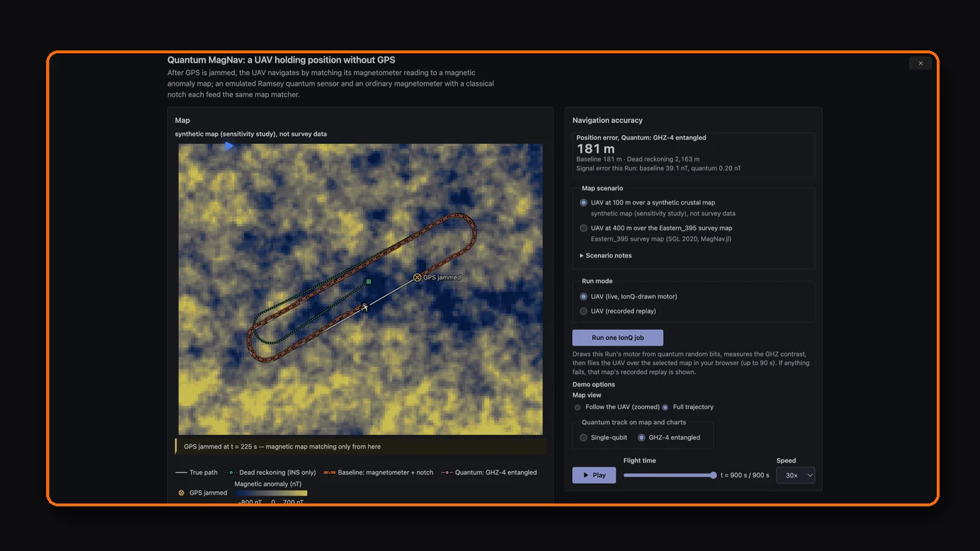980x551 pixels.
Task: Click the Quantum GHZ-4 legend swatch
Action: (447, 472)
